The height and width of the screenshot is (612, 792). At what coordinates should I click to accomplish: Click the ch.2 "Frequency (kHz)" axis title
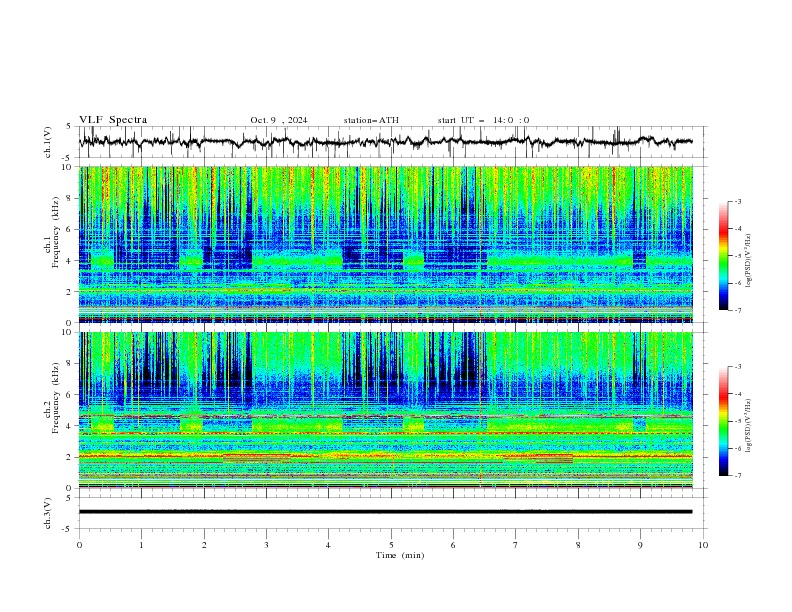[x=56, y=398]
